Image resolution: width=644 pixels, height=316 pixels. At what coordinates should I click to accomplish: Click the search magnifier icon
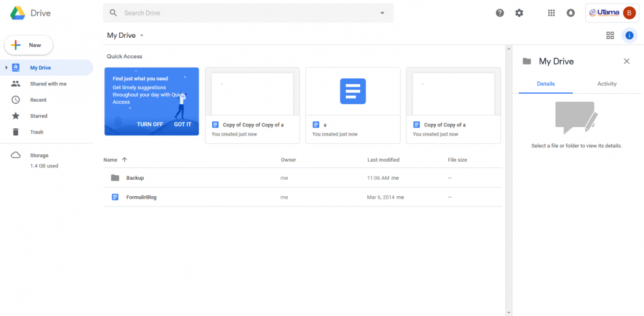tap(114, 13)
